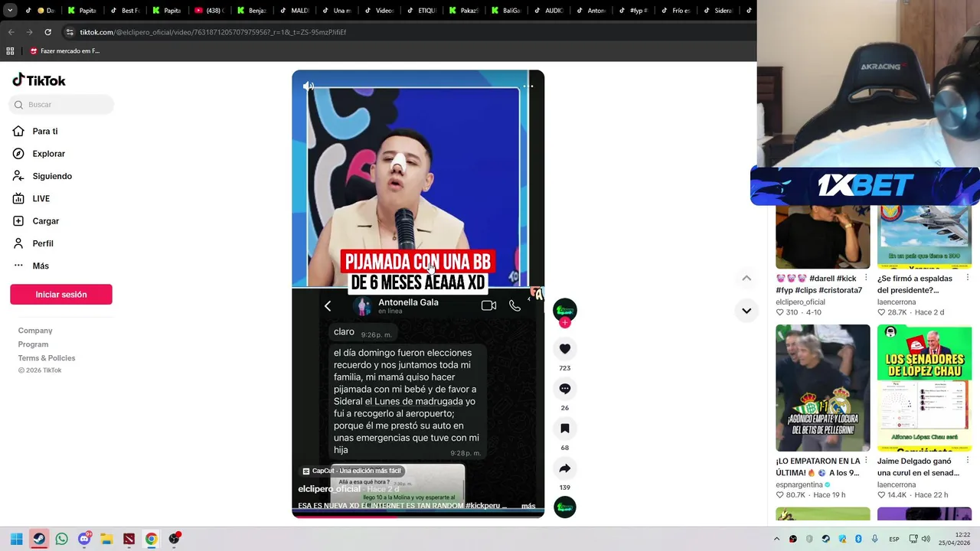Open Google Chrome from the taskbar
The width and height of the screenshot is (980, 551).
coord(152,539)
